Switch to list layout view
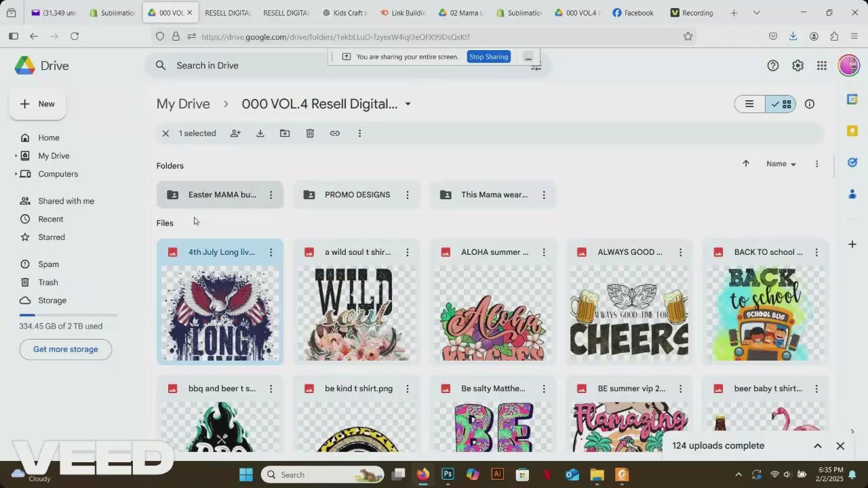The height and width of the screenshot is (488, 868). (750, 104)
